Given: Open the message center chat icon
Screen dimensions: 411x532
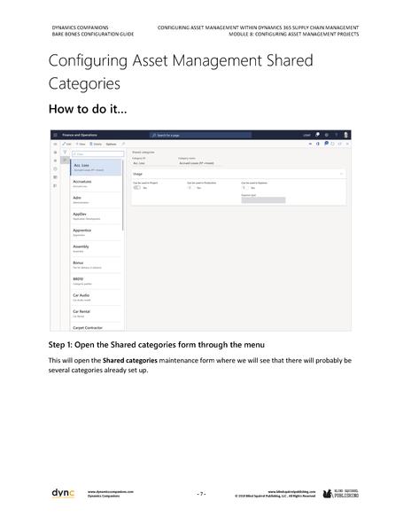Looking at the screenshot, I should 326,144.
